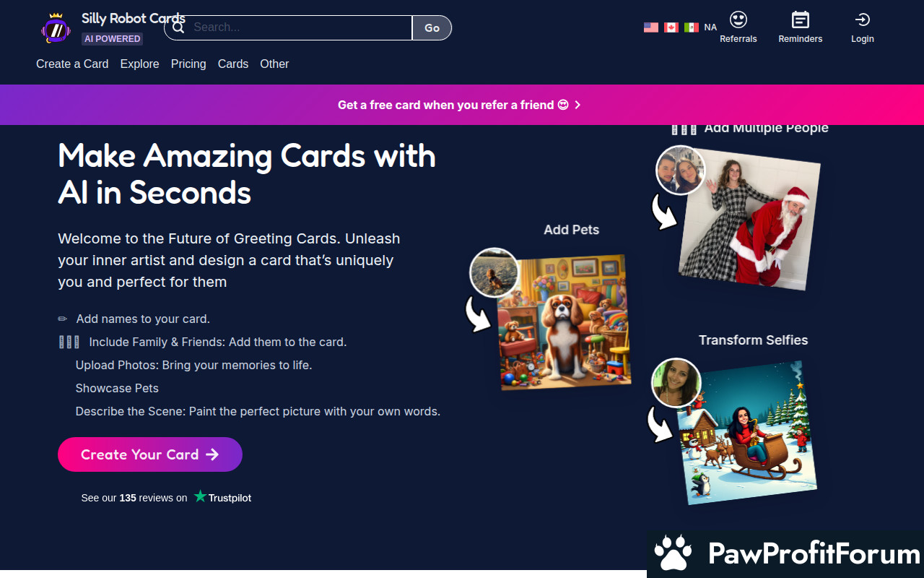Select the United States flag icon
The width and height of the screenshot is (924, 578).
(651, 27)
